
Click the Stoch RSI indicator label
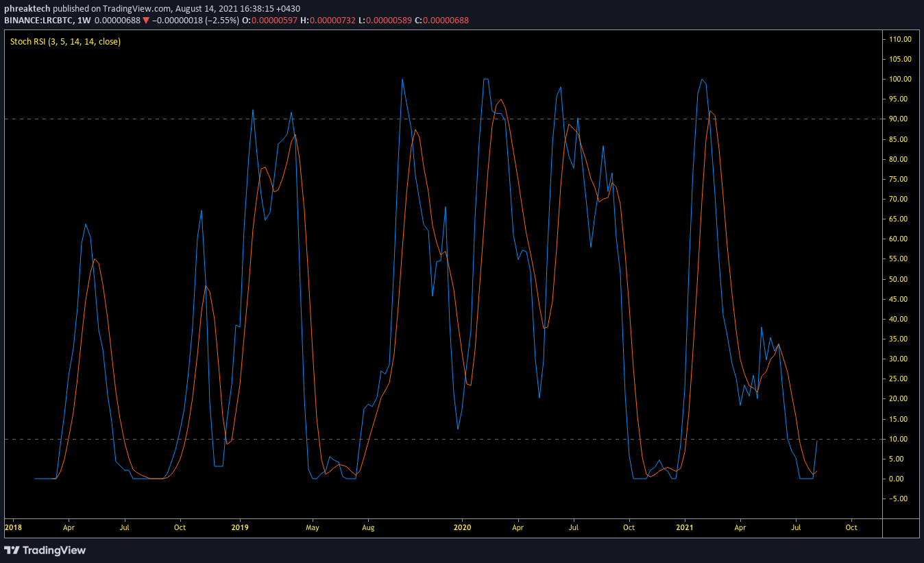click(65, 42)
